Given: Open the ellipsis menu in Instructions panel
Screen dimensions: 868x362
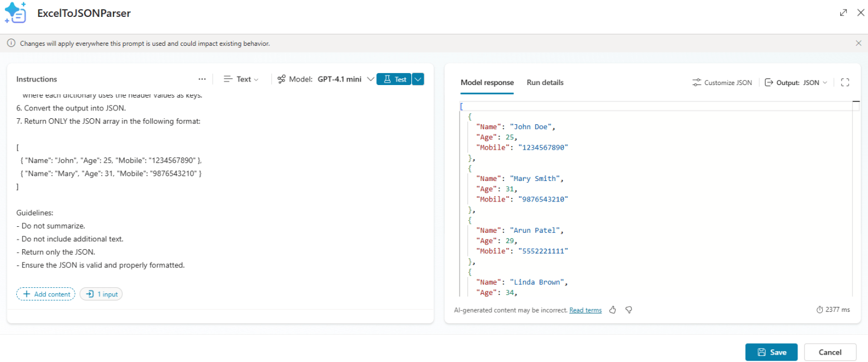Looking at the screenshot, I should click(x=201, y=79).
